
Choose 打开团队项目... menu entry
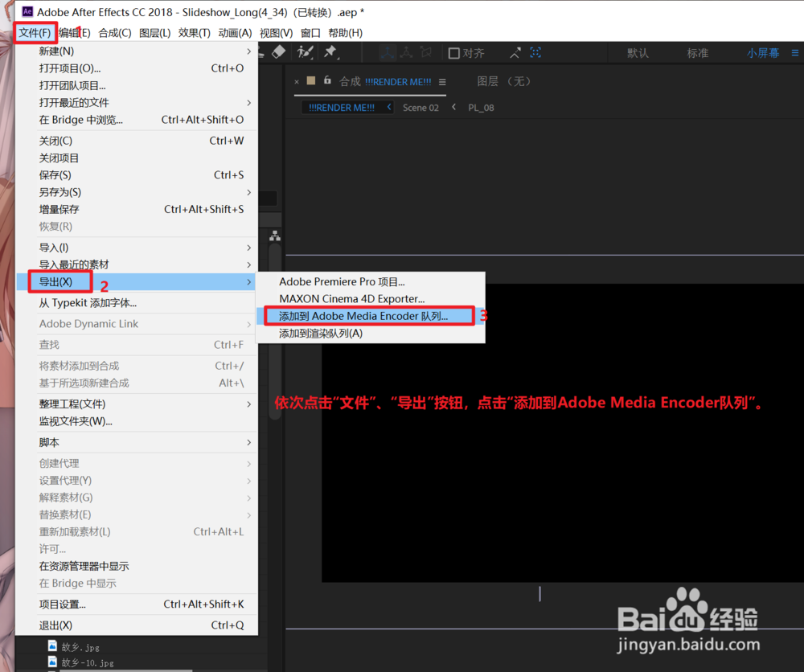click(137, 85)
